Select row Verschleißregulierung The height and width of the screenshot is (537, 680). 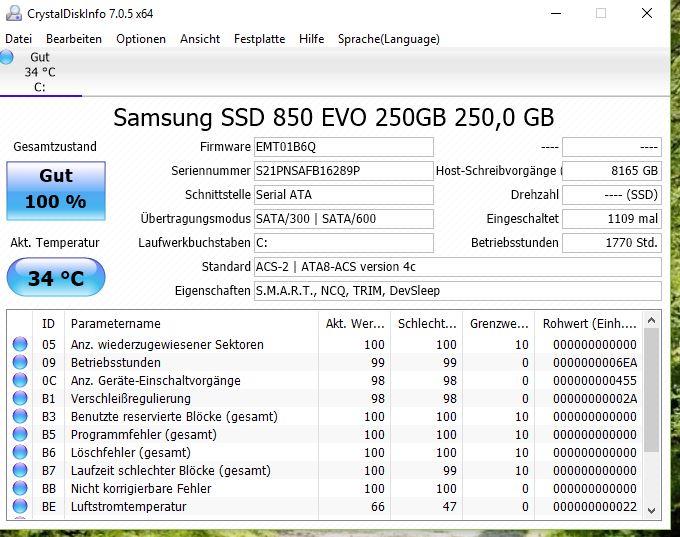click(325, 398)
